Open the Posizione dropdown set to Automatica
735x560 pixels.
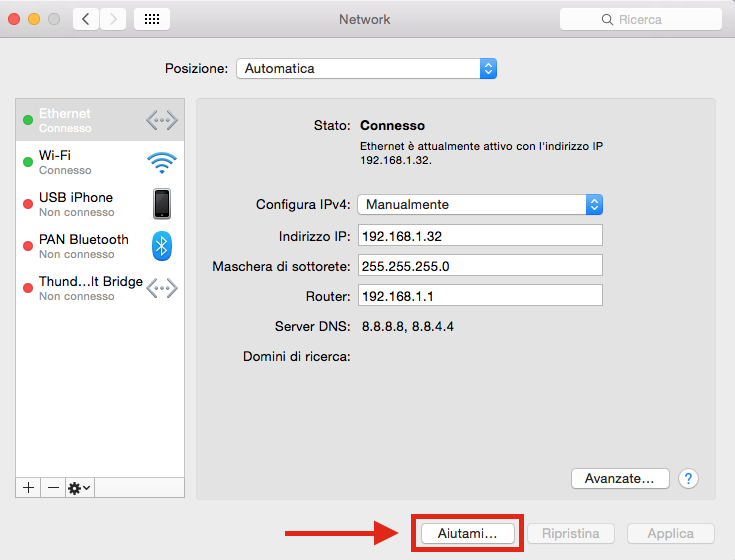(367, 68)
